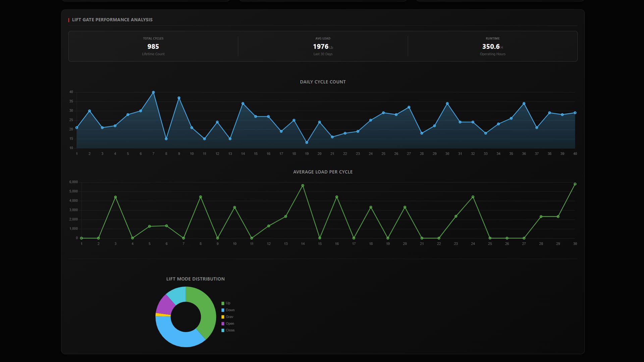Click the Total Cycles 985 stat
The width and height of the screenshot is (644, 362).
pyautogui.click(x=153, y=47)
